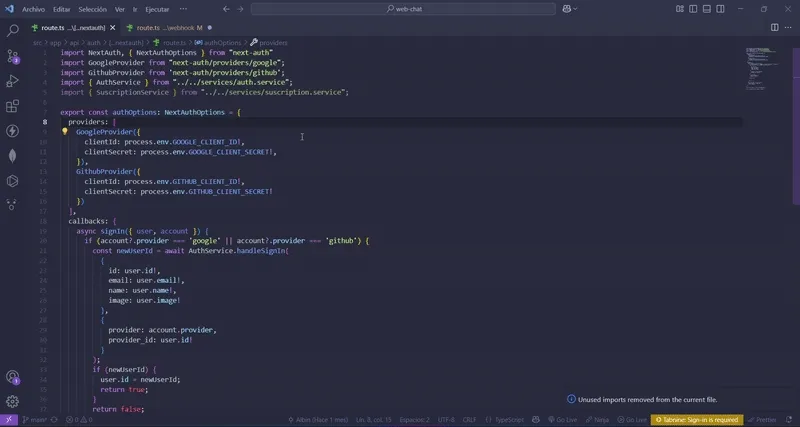Open the Archivo menu

tap(33, 9)
